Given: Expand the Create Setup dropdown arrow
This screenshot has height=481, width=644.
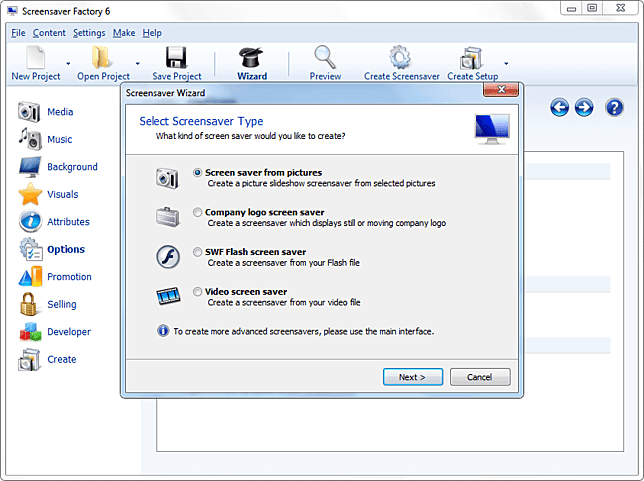Looking at the screenshot, I should pos(506,64).
